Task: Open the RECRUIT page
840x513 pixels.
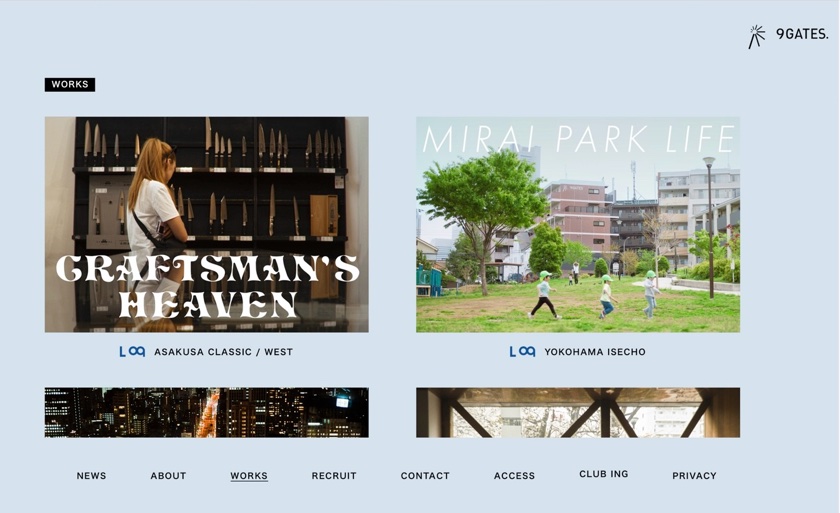Action: [x=334, y=476]
